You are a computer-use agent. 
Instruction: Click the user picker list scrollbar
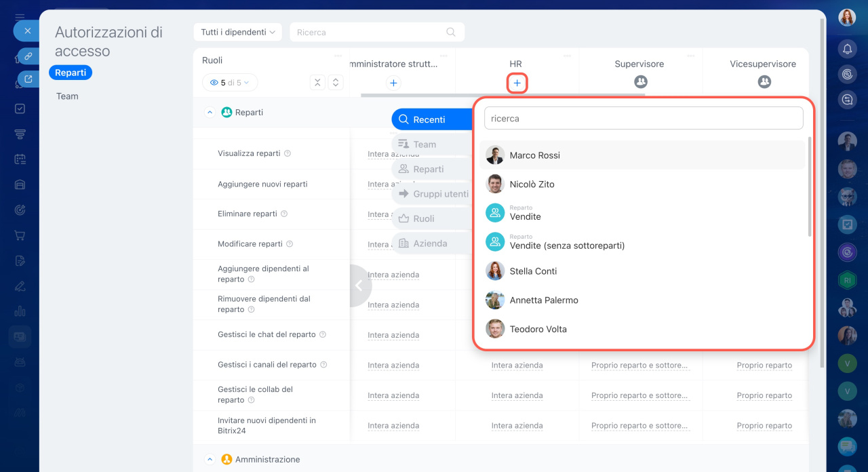pyautogui.click(x=810, y=188)
